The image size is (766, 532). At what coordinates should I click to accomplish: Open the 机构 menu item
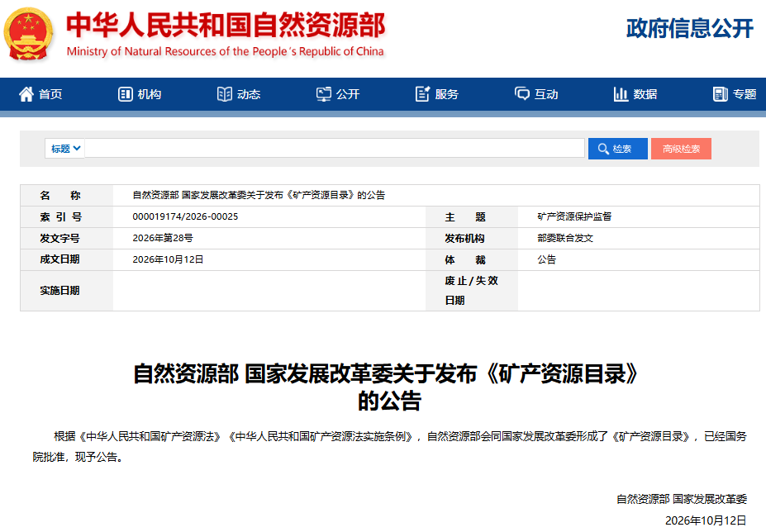click(x=140, y=94)
